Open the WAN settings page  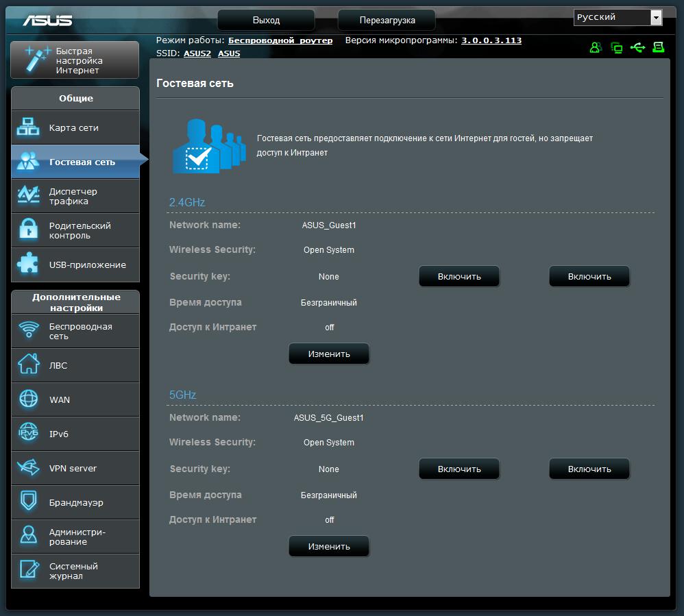click(75, 399)
